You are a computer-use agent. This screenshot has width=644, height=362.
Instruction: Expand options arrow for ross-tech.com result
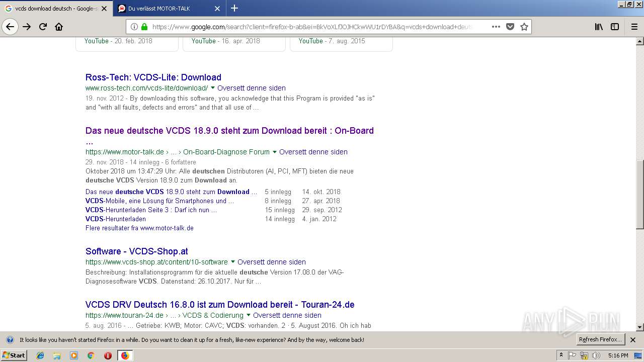(213, 88)
